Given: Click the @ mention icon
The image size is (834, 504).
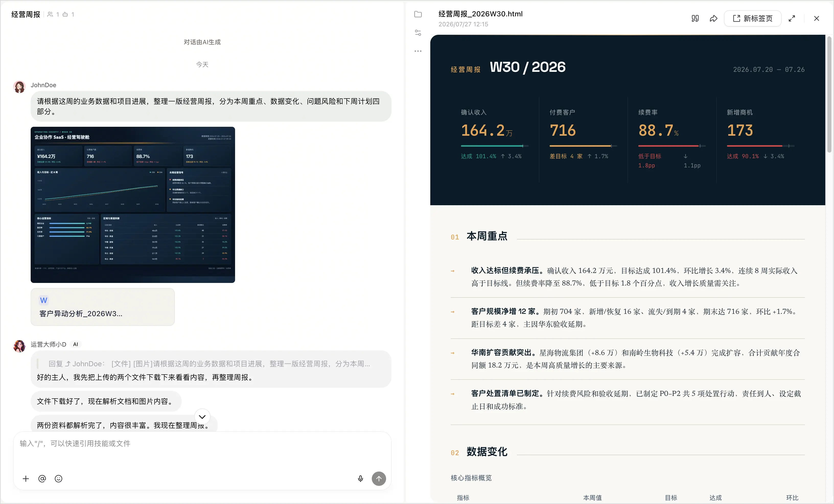Looking at the screenshot, I should point(42,479).
